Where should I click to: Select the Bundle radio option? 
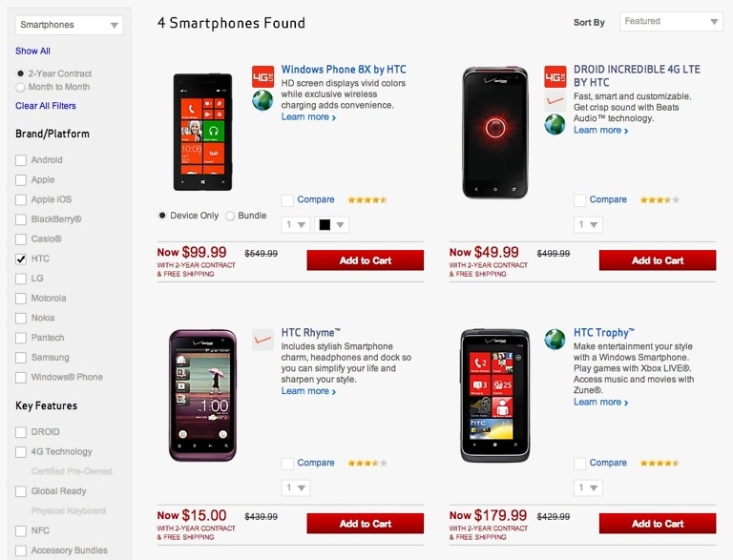point(230,216)
